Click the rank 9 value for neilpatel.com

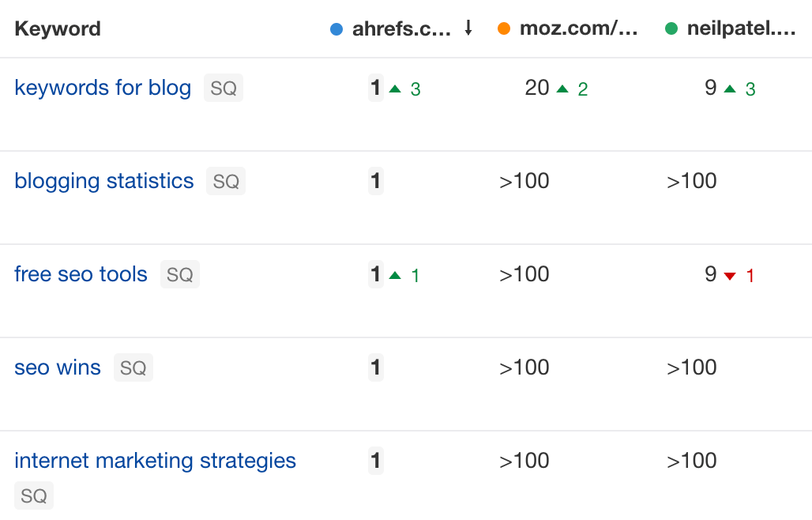(709, 88)
